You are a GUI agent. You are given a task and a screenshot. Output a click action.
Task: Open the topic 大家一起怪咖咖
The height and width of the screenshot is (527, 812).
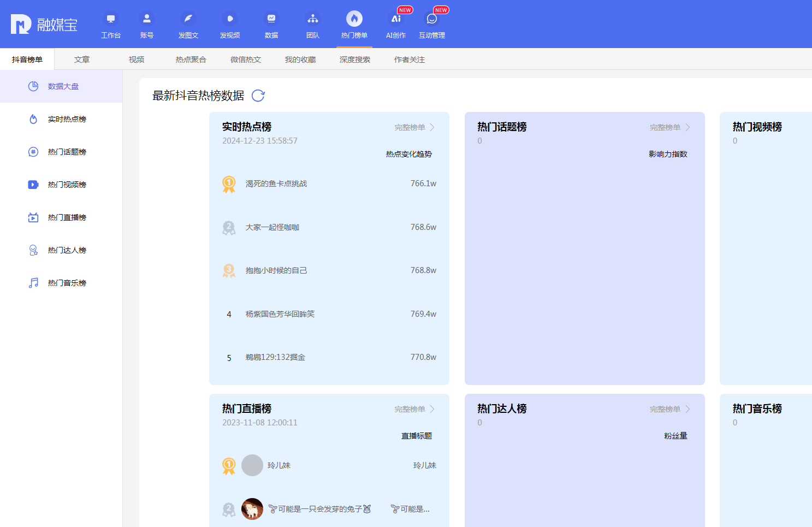click(272, 227)
